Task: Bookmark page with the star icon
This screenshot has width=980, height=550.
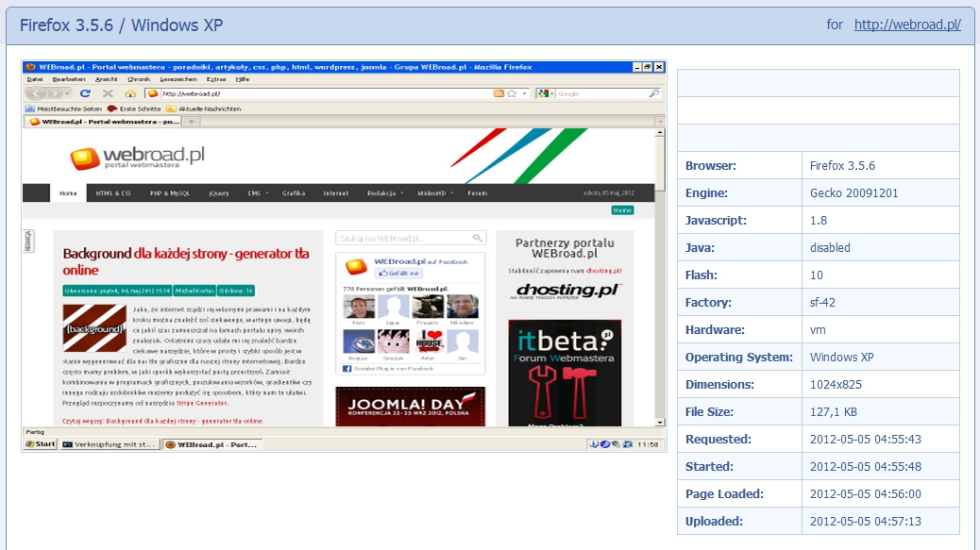Action: (x=512, y=94)
